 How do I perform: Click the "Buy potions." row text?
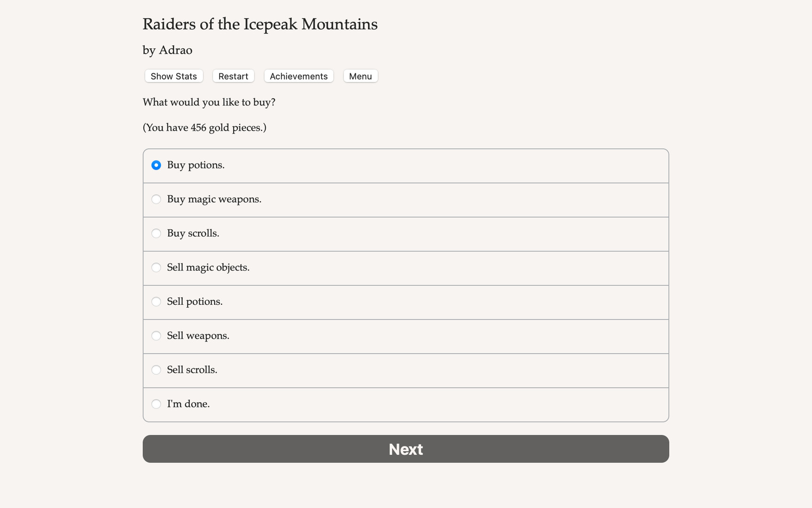coord(196,165)
